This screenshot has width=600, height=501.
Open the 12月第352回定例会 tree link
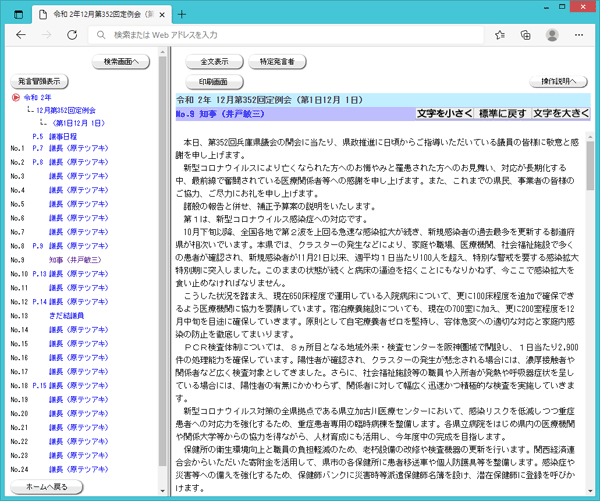click(x=66, y=110)
